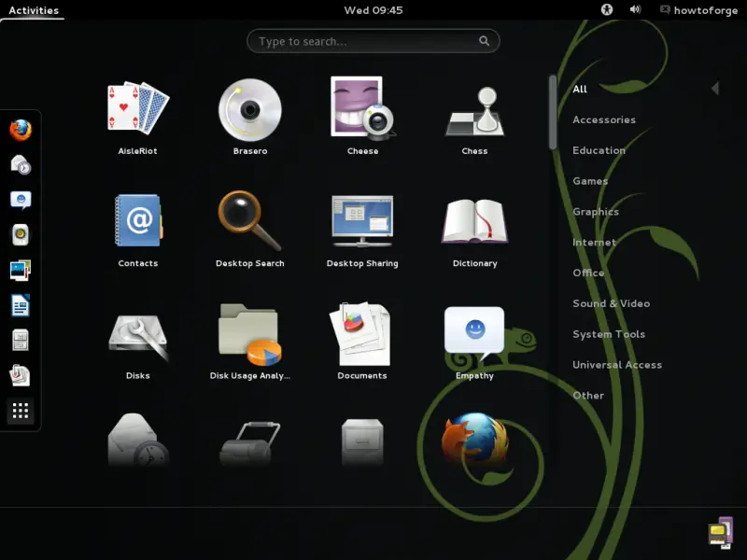Open the mail-with-clock app in the grid
Viewport: 747px width, 560px height.
coord(138,440)
